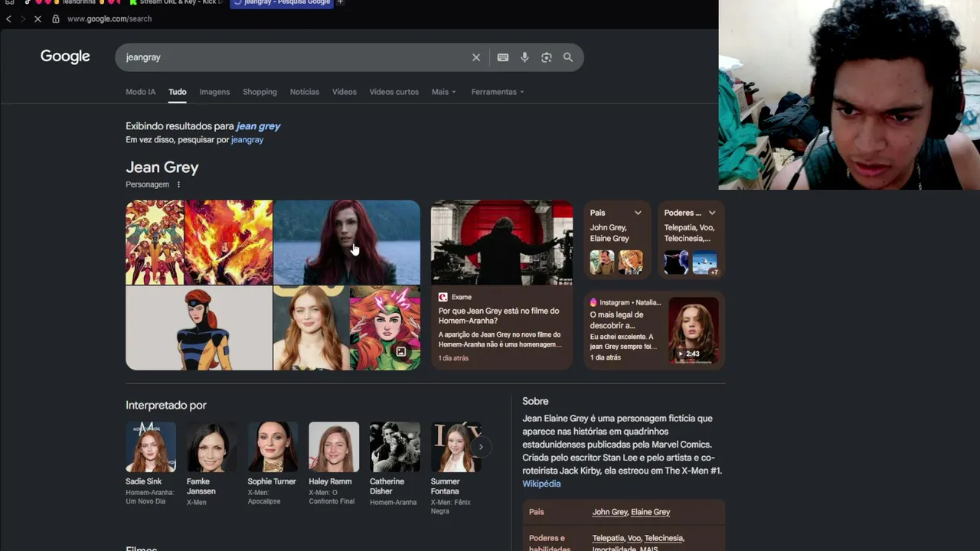The height and width of the screenshot is (551, 980).
Task: Show more actors with the carousel arrow
Action: click(481, 447)
